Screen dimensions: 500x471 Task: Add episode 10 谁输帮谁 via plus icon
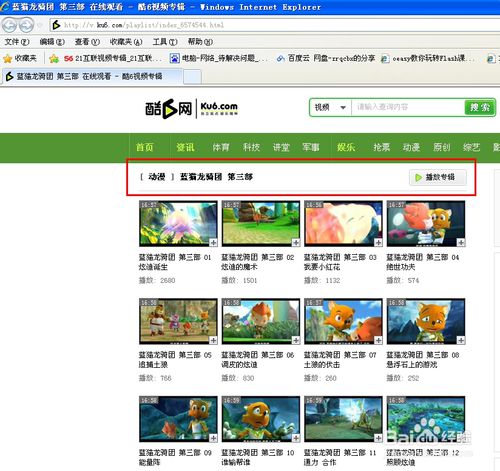[x=296, y=438]
